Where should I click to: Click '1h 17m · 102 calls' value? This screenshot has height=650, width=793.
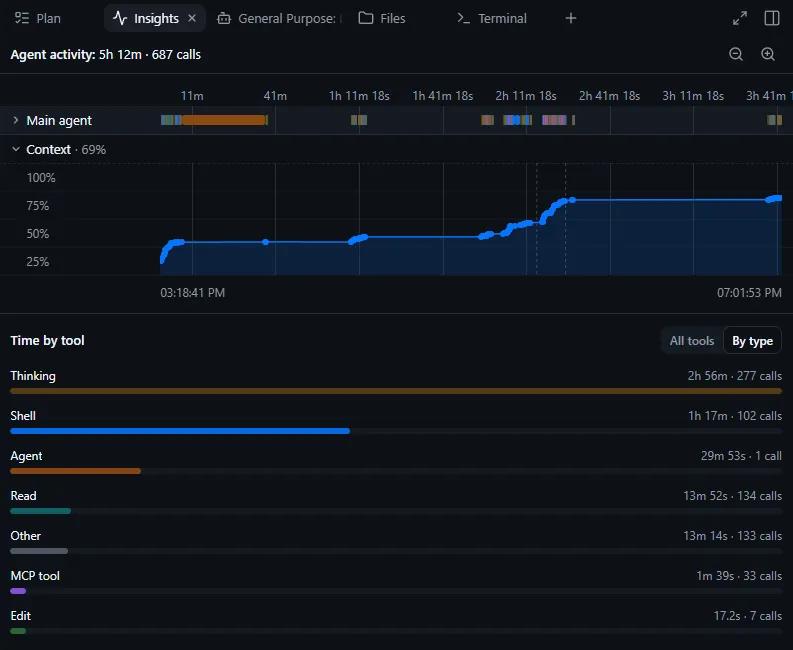coord(735,416)
